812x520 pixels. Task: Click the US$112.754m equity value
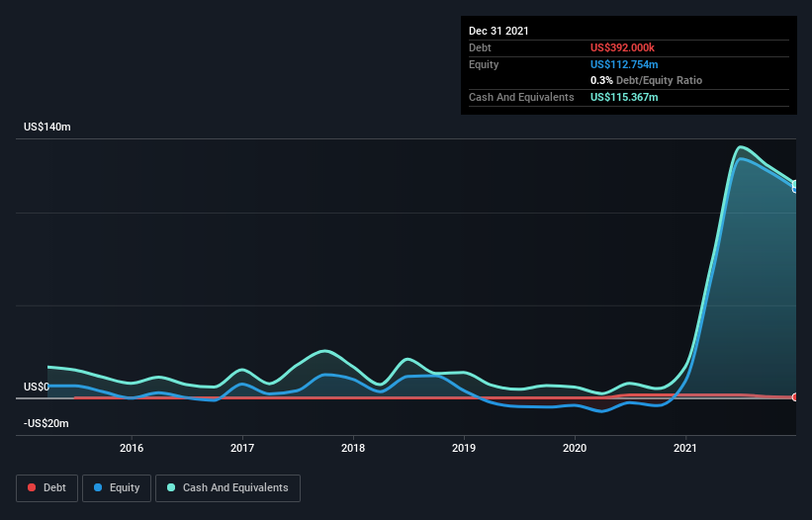point(624,64)
